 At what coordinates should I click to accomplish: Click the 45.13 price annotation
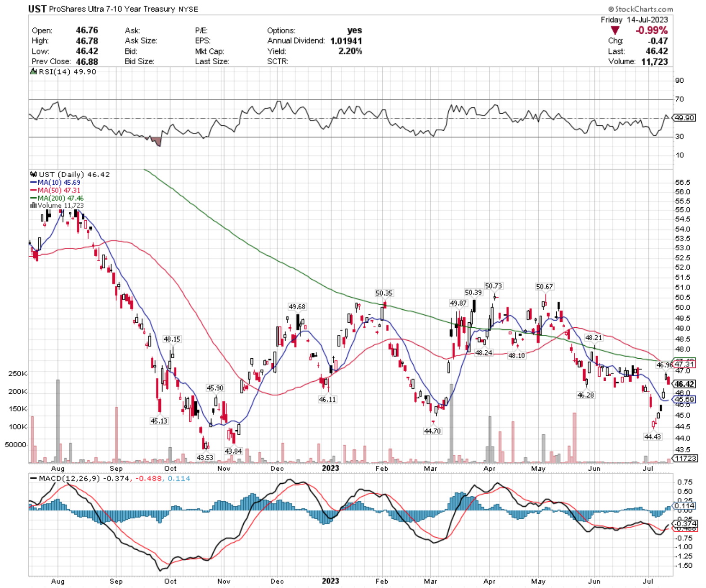(x=159, y=421)
